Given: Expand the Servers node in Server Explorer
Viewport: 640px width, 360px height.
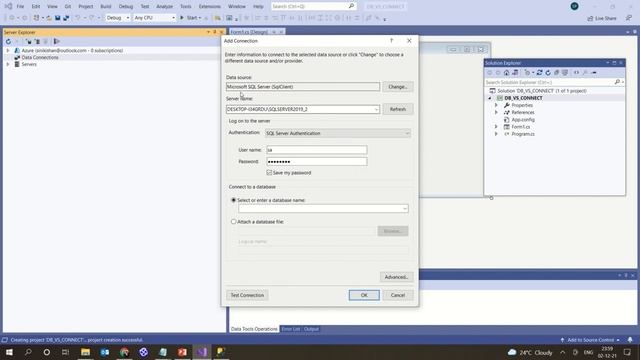Looking at the screenshot, I should (x=8, y=64).
